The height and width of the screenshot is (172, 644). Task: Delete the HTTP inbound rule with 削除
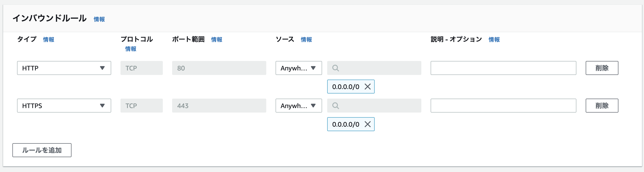pos(602,68)
